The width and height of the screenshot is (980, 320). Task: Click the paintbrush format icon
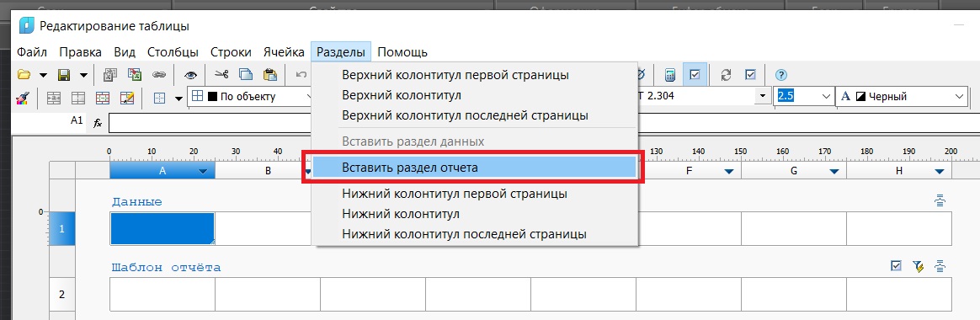click(x=23, y=98)
